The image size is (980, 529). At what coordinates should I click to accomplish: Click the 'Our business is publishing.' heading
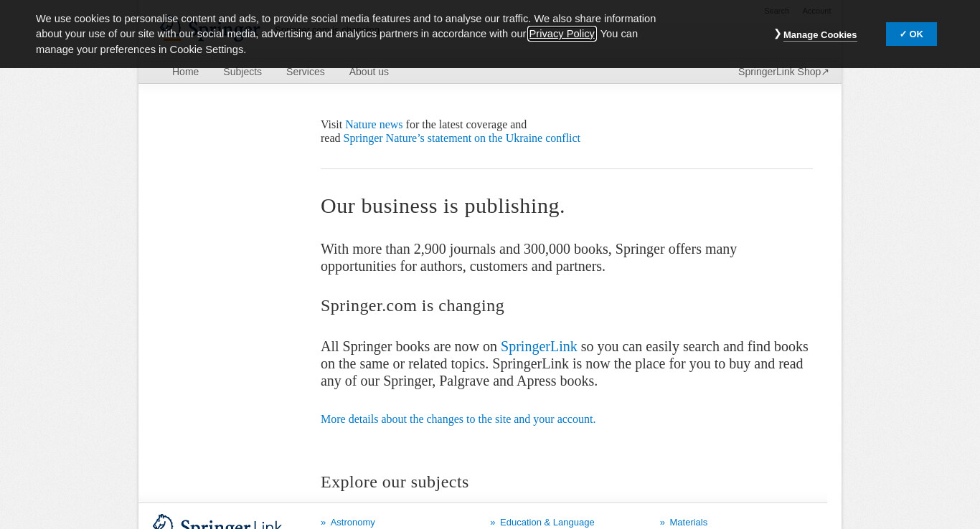[x=443, y=206]
